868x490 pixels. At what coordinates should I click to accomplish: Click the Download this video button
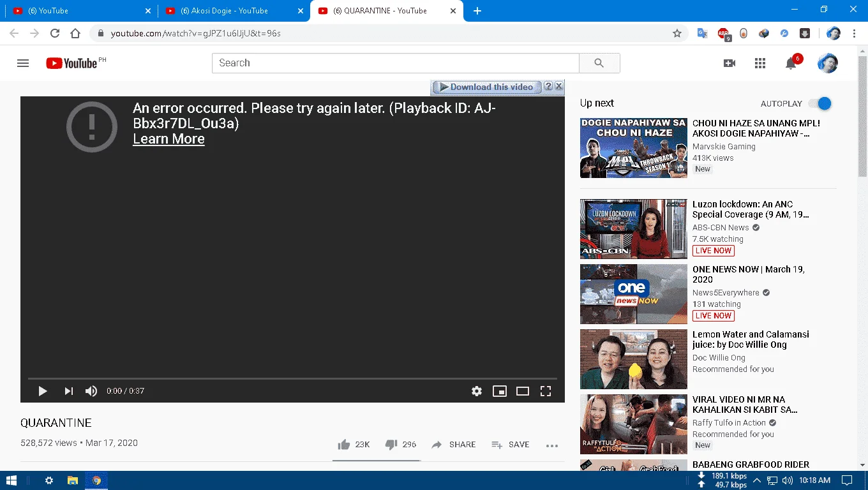coord(486,87)
